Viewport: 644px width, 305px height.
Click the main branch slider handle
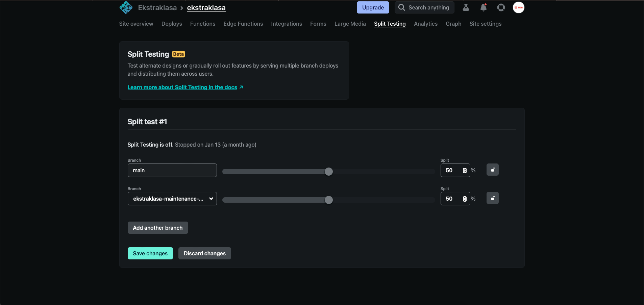coord(329,172)
